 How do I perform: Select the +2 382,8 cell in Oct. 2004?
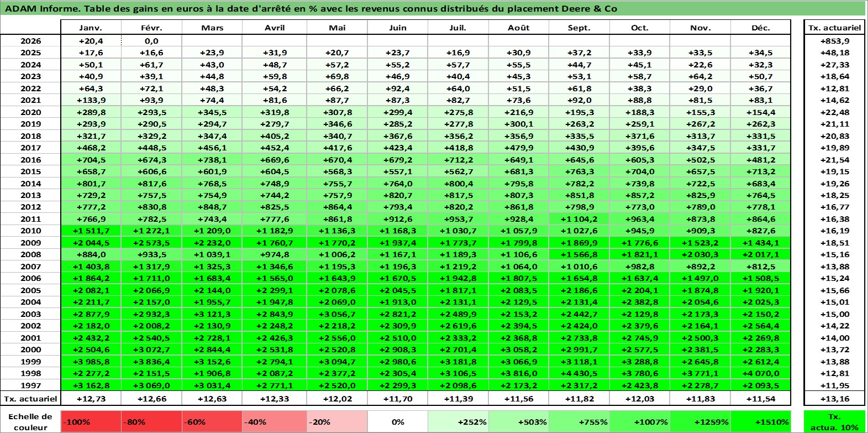click(640, 302)
